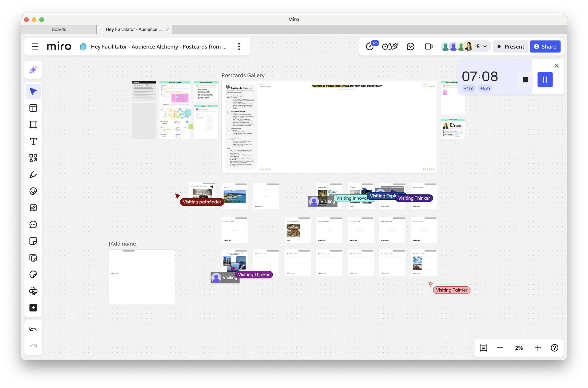Pause the running timer

click(545, 79)
